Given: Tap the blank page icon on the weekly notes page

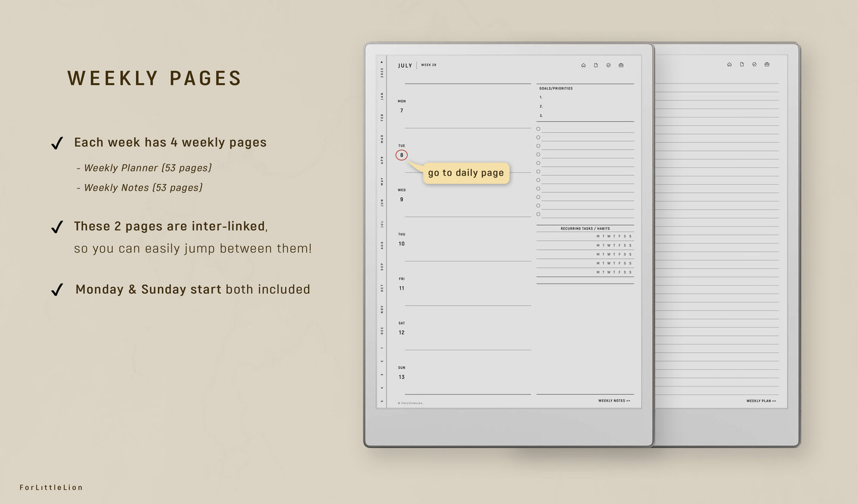Looking at the screenshot, I should 742,64.
